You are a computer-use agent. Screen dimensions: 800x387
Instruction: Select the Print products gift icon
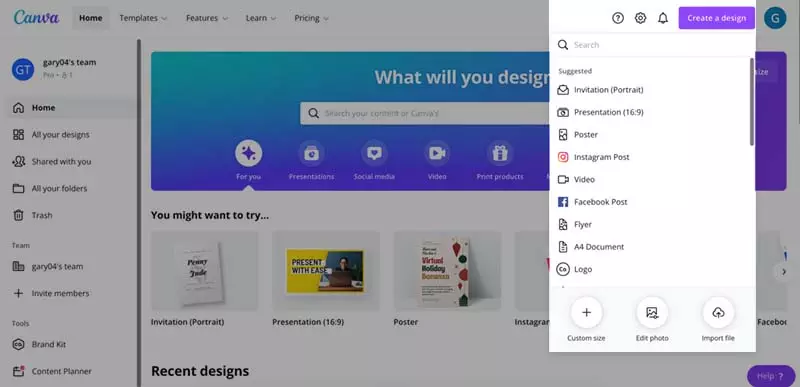pyautogui.click(x=500, y=153)
